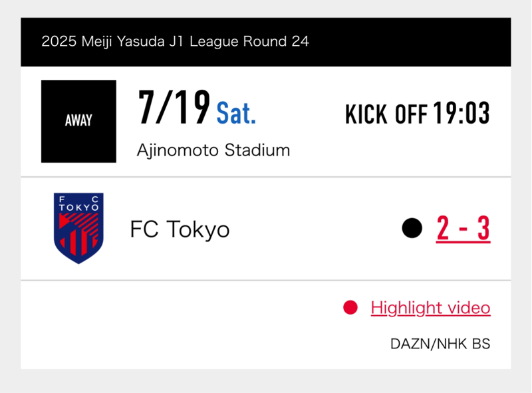532x393 pixels.
Task: Click the number 2 in the score
Action: pos(443,228)
